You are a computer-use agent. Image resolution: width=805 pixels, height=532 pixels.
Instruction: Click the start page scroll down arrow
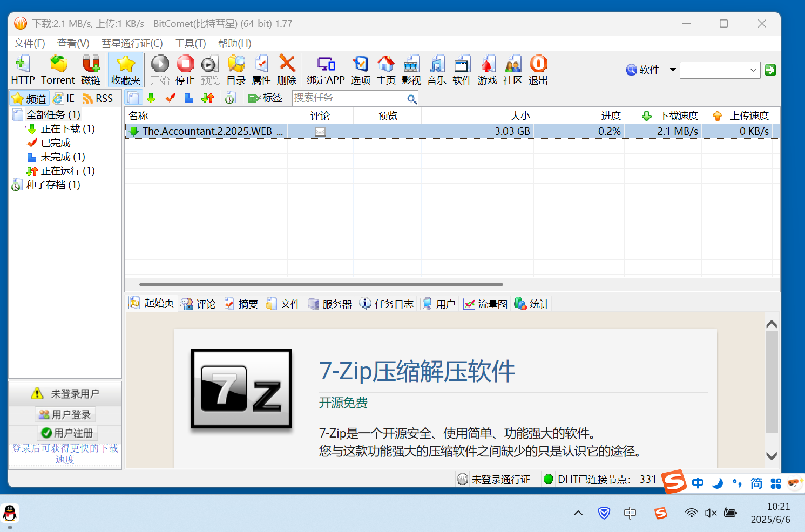772,456
